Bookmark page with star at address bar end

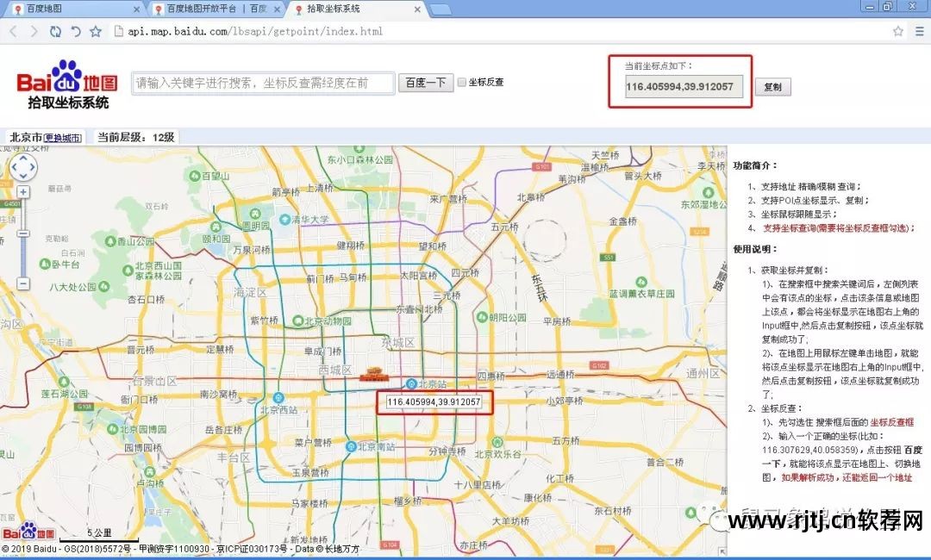coord(898,31)
